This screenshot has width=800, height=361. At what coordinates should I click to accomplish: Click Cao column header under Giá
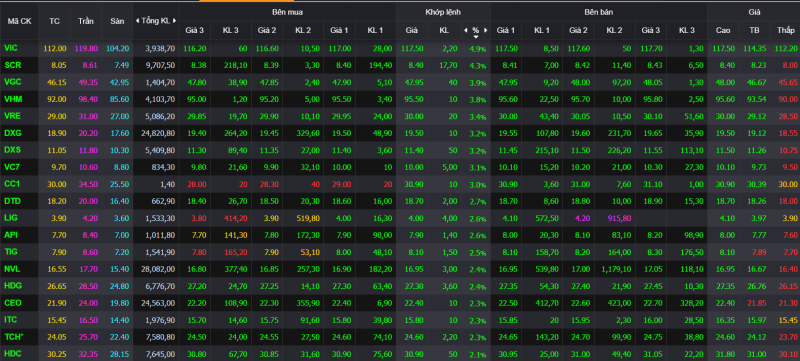[x=723, y=31]
